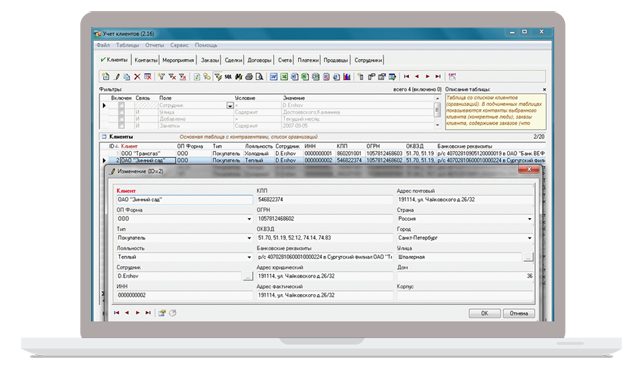The width and height of the screenshot is (640, 366).
Task: Click the Адрес почтовый input field
Action: click(x=465, y=200)
